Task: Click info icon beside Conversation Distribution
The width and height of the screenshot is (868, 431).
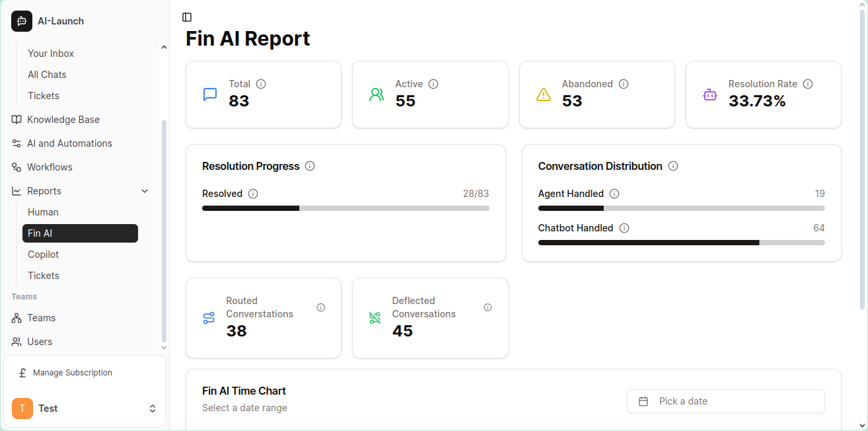Action: pos(673,166)
